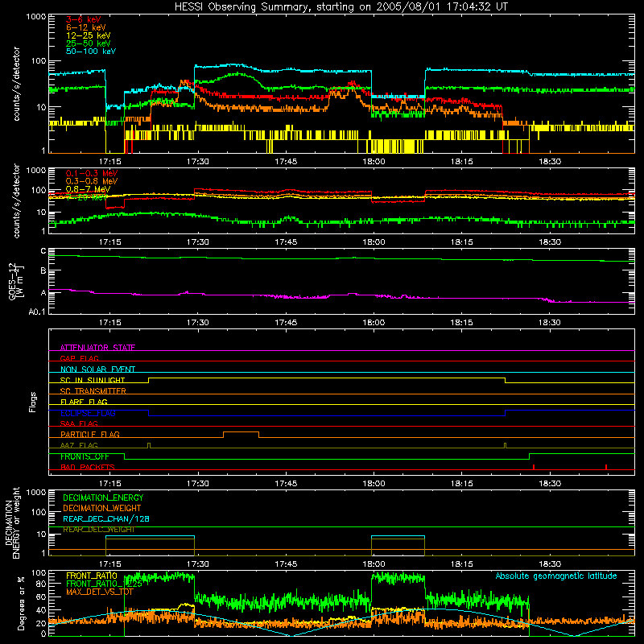Click the 18:00 tick label under the flags panel
Viewport: 644px width, 644px height.
(x=374, y=484)
